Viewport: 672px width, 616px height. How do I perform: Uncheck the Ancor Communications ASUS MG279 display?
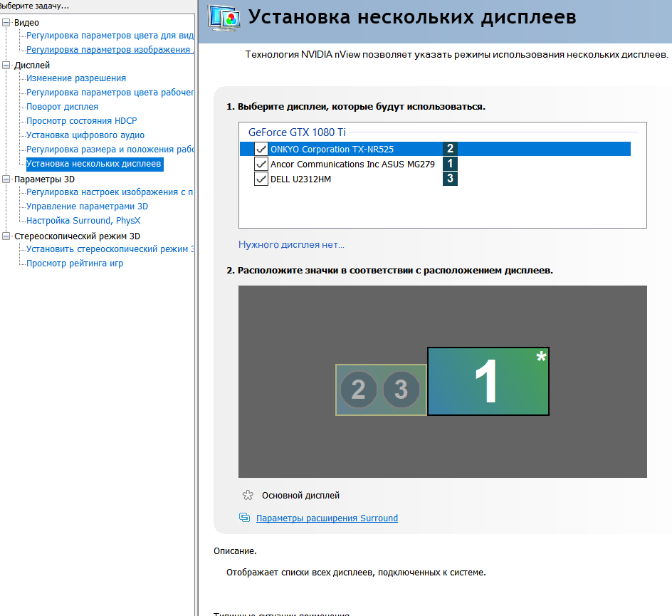[261, 164]
